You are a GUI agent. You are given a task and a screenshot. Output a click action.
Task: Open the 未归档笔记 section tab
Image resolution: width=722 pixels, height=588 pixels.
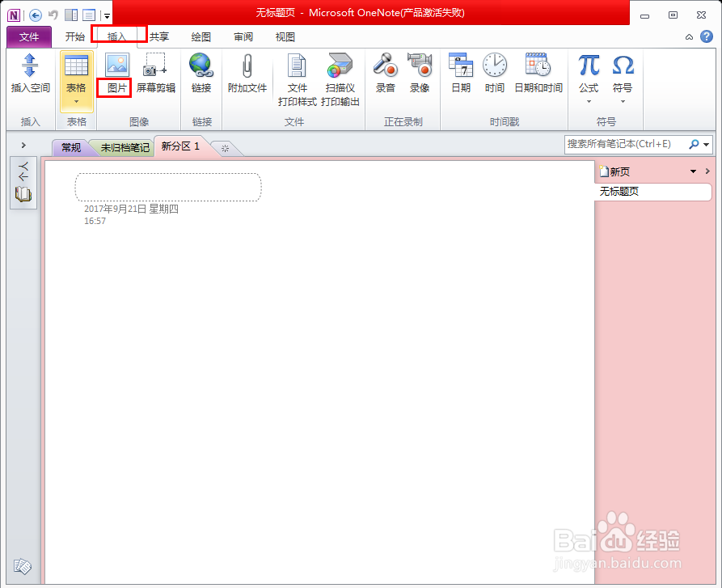(x=125, y=147)
